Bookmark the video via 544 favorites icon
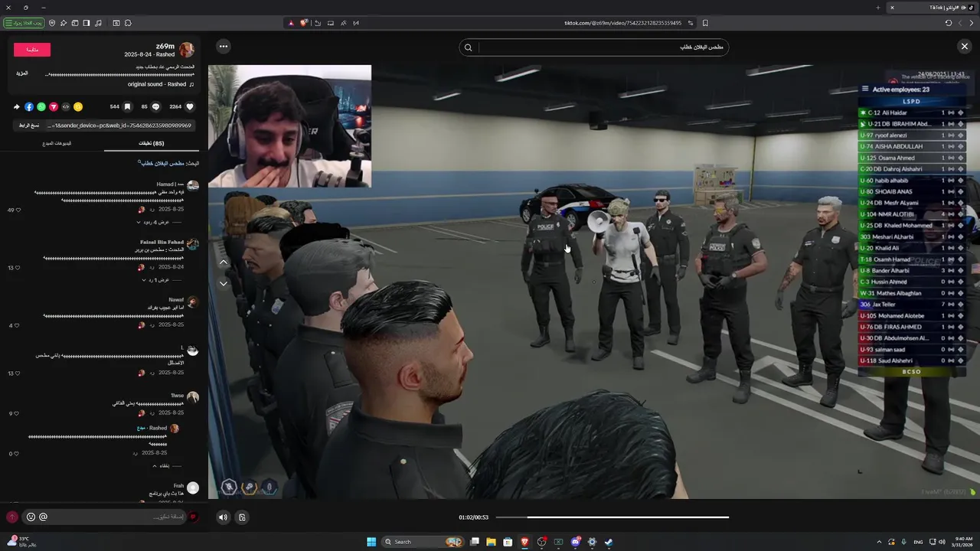Viewport: 980px width, 551px height. [127, 107]
